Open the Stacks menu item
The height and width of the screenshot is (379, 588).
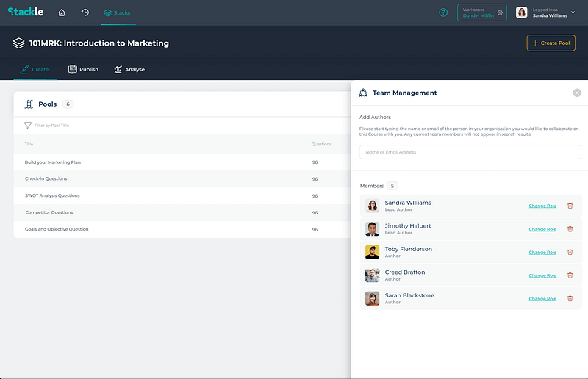pos(116,12)
